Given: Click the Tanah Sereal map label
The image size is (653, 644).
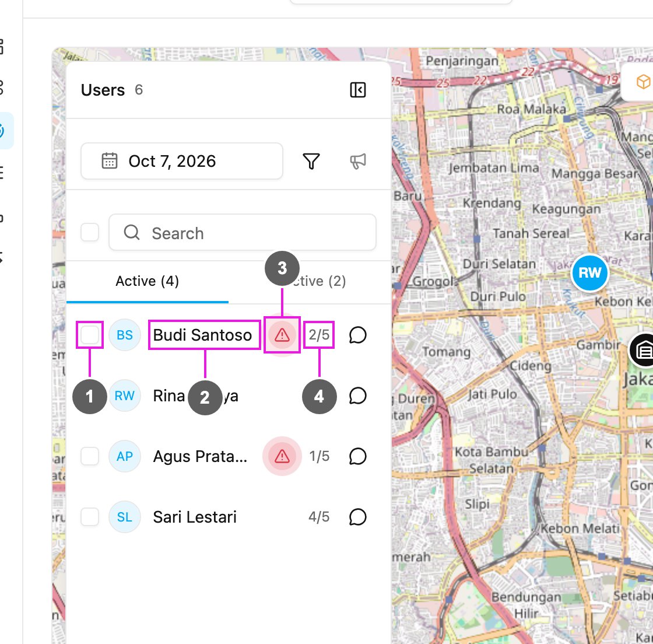Looking at the screenshot, I should click(531, 234).
